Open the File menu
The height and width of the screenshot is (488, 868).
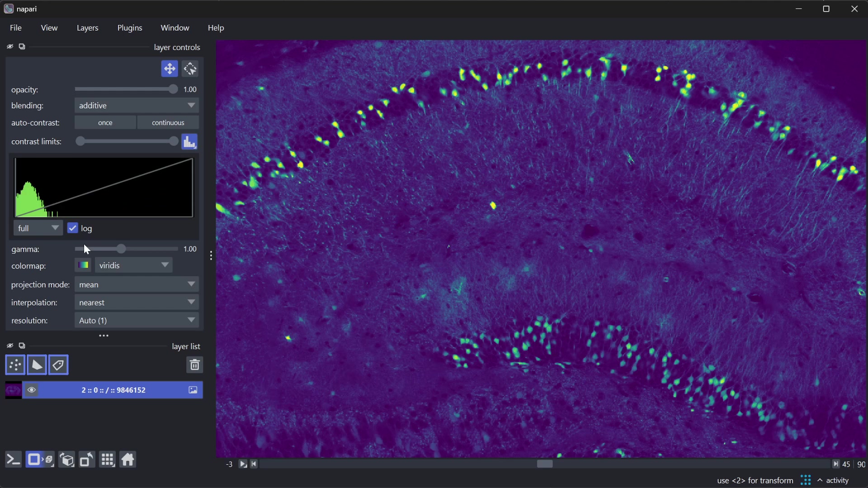click(x=16, y=28)
